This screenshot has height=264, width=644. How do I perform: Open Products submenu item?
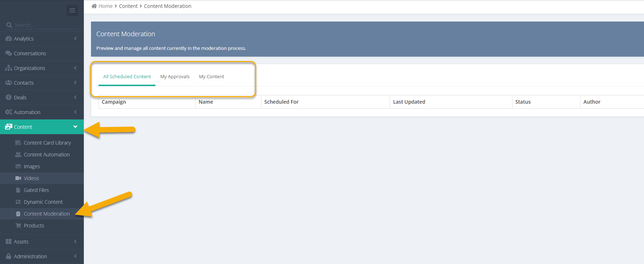pos(42,225)
